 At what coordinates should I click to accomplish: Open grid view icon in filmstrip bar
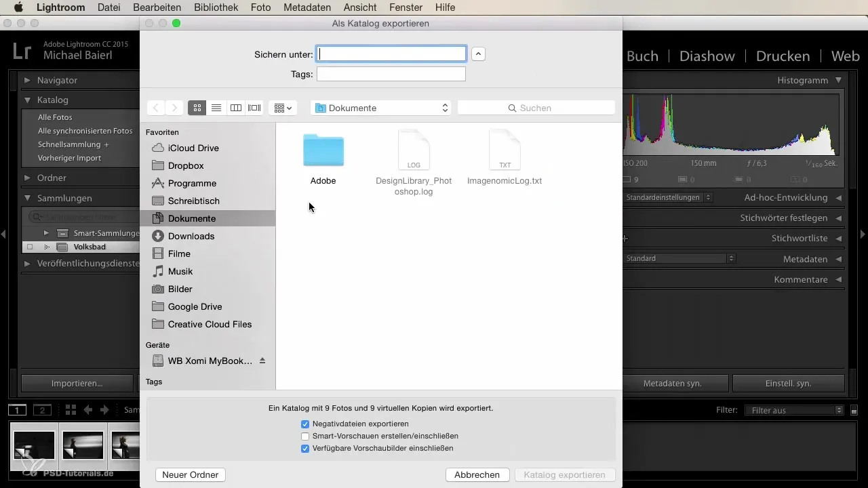point(71,410)
